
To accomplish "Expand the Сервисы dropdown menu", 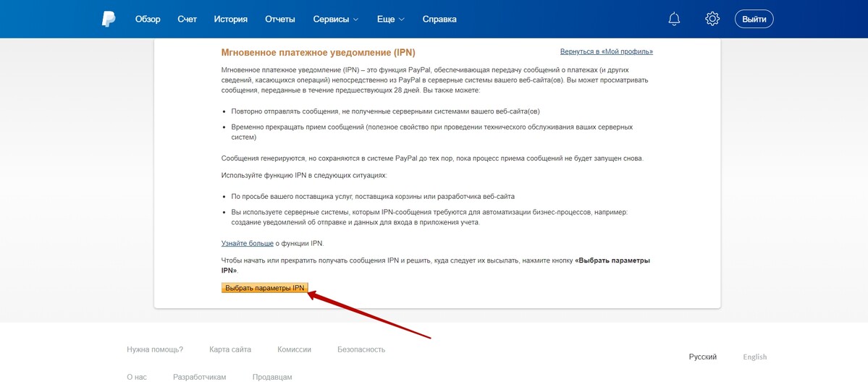I will (x=335, y=20).
